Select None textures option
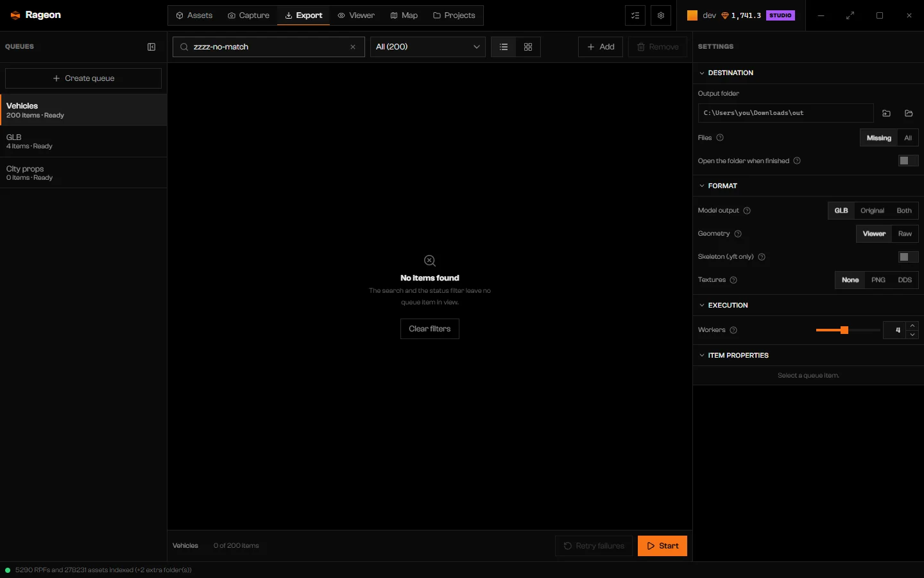Image resolution: width=924 pixels, height=578 pixels. (850, 280)
